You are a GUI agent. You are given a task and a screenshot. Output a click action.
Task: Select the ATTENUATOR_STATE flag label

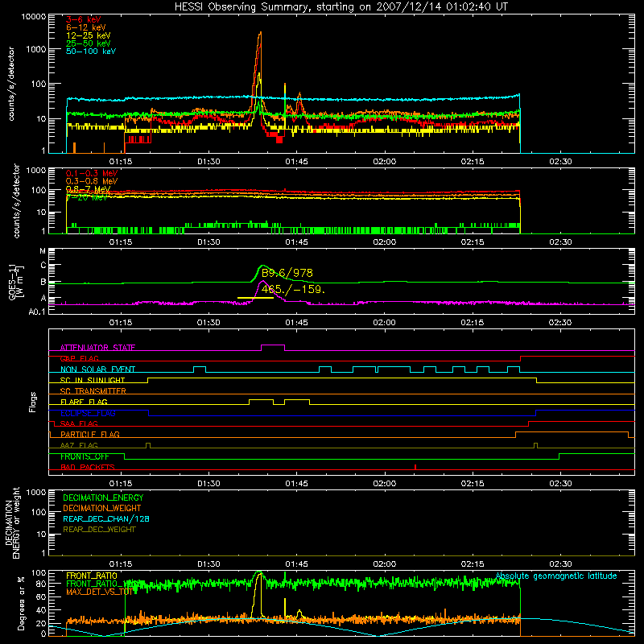tap(97, 348)
